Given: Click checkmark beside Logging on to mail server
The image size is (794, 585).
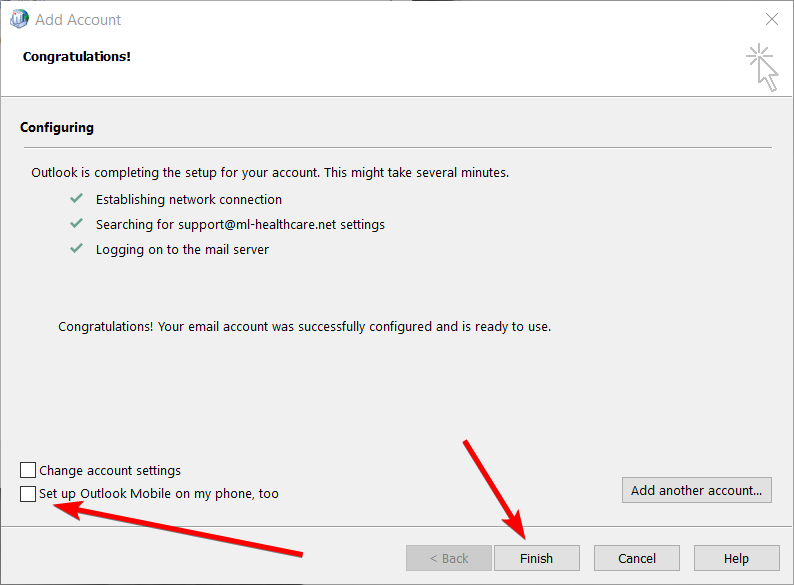Looking at the screenshot, I should tap(76, 248).
